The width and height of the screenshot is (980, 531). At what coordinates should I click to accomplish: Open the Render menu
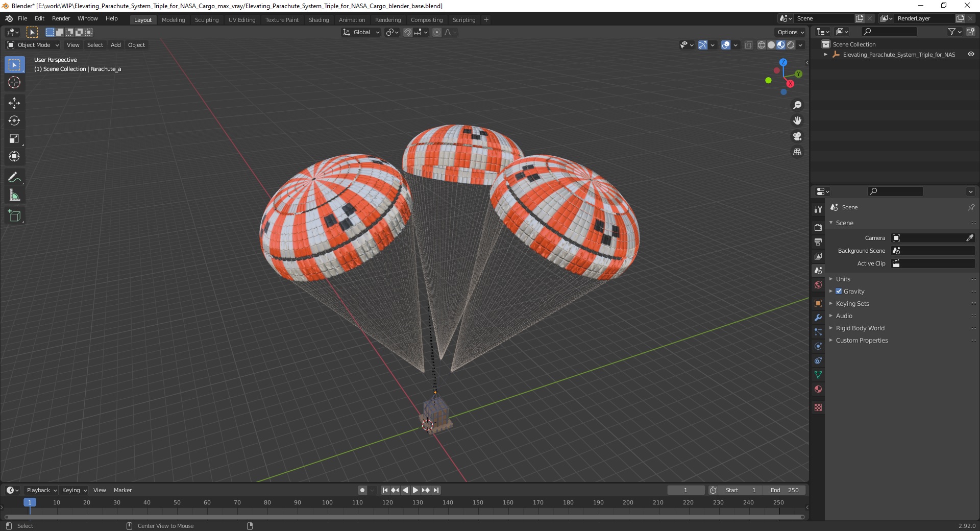pos(61,18)
